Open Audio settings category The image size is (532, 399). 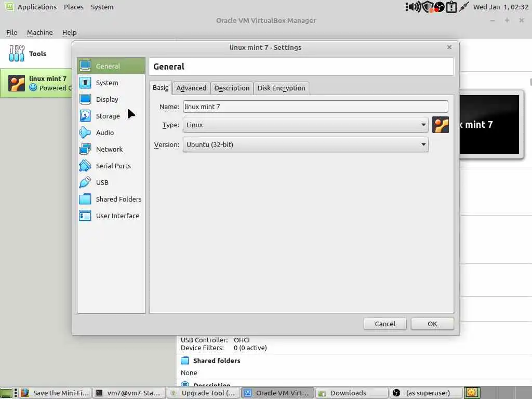[111, 132]
